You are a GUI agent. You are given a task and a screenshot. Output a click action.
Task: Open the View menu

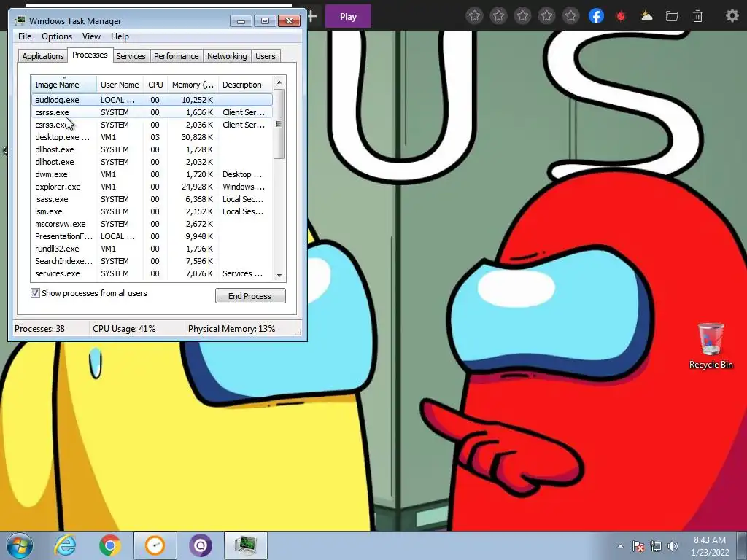coord(91,36)
